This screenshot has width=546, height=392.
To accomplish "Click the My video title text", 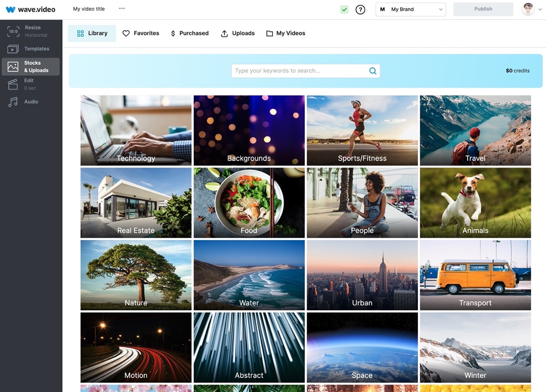I will (x=89, y=9).
